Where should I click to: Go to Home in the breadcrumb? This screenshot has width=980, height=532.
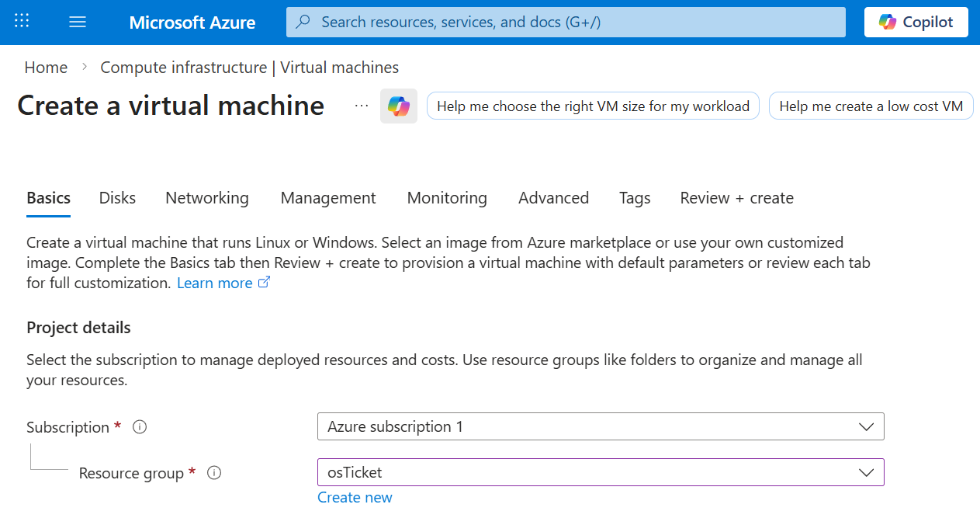(x=46, y=68)
